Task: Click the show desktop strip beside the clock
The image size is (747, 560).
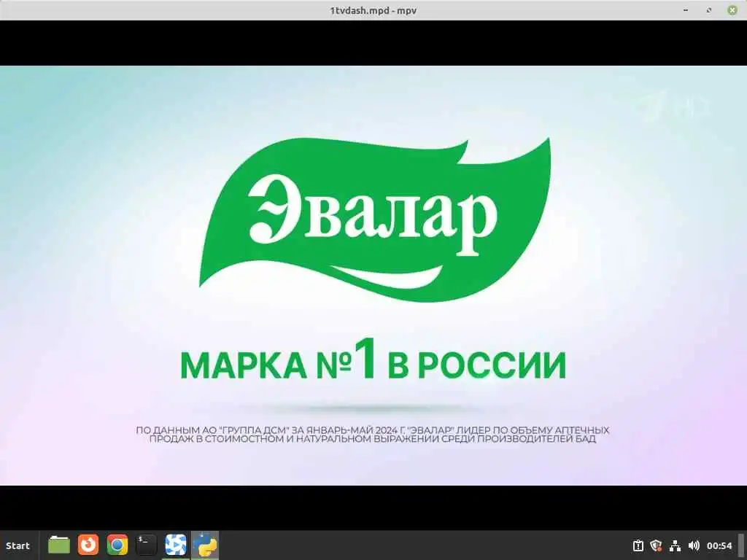Action: [x=741, y=545]
